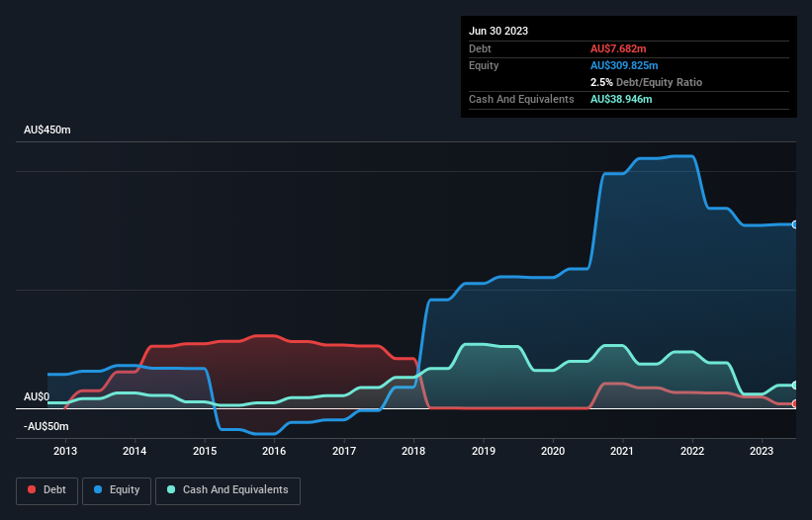The height and width of the screenshot is (520, 812).
Task: Click the 2021 axis label
Action: point(622,451)
